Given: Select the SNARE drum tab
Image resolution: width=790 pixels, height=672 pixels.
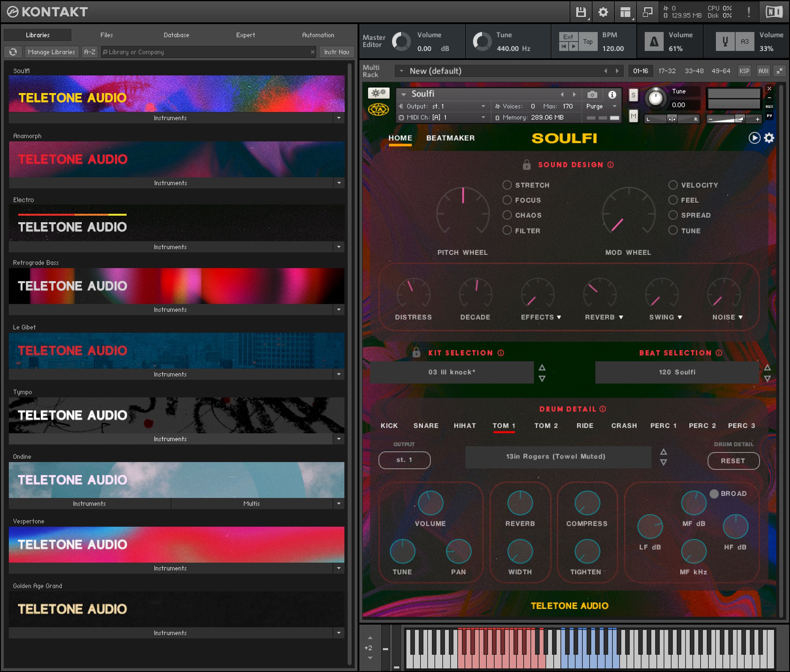Looking at the screenshot, I should click(426, 425).
